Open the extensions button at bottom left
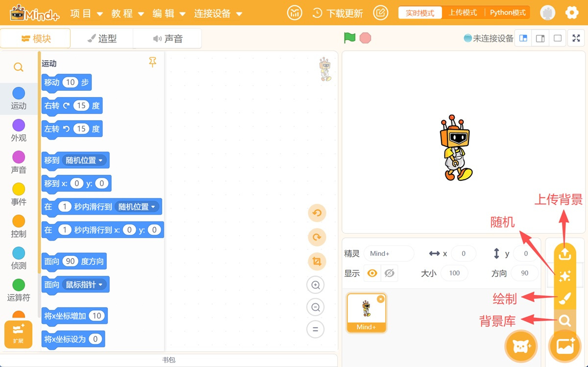The height and width of the screenshot is (367, 588). (x=18, y=334)
